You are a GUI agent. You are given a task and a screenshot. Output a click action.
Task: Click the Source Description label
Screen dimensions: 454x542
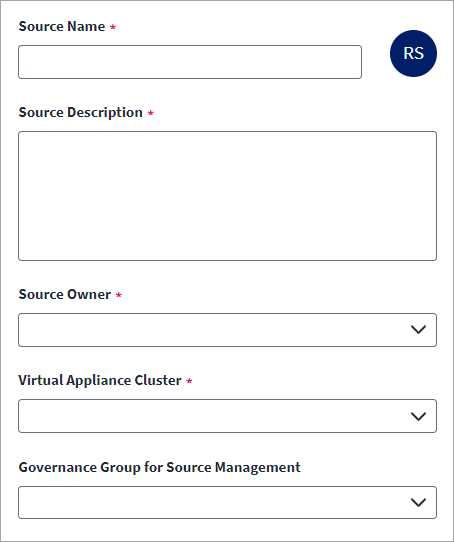(x=81, y=113)
